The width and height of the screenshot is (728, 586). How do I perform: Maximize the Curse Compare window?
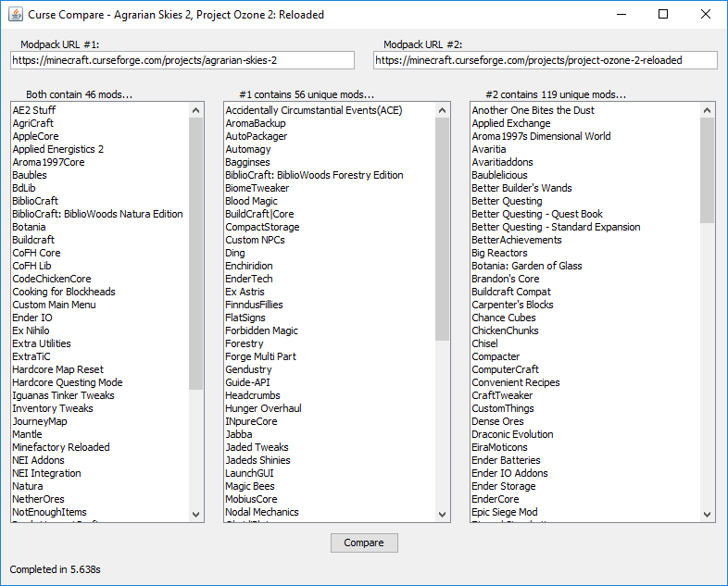click(663, 15)
